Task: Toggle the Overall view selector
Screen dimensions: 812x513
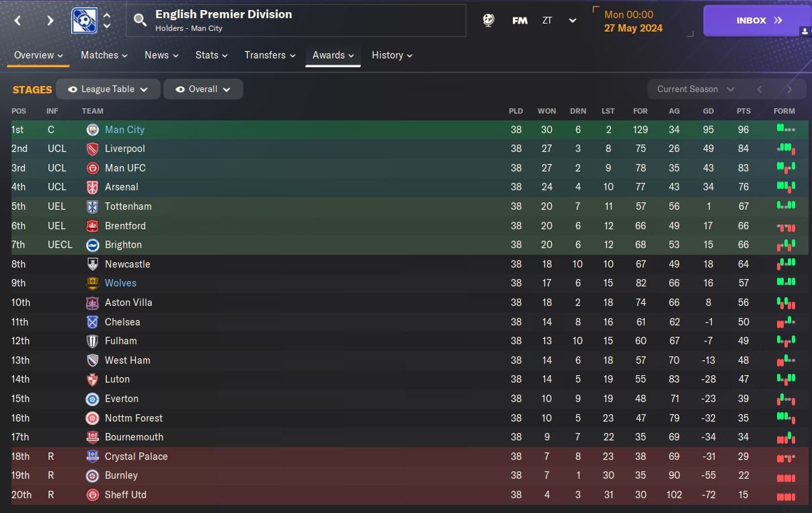Action: [202, 89]
